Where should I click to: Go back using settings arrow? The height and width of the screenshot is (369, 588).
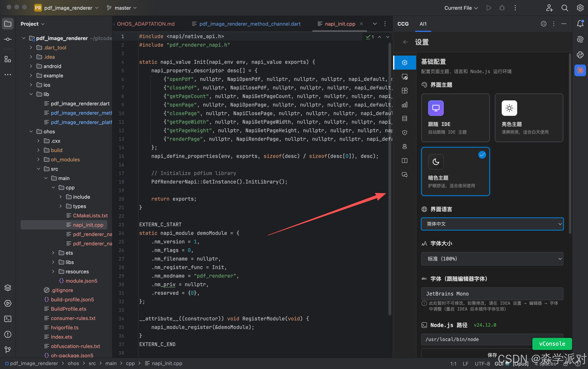point(405,42)
